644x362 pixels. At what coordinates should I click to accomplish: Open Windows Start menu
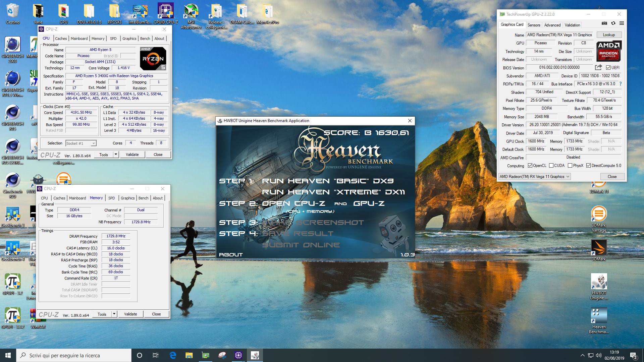pyautogui.click(x=8, y=355)
